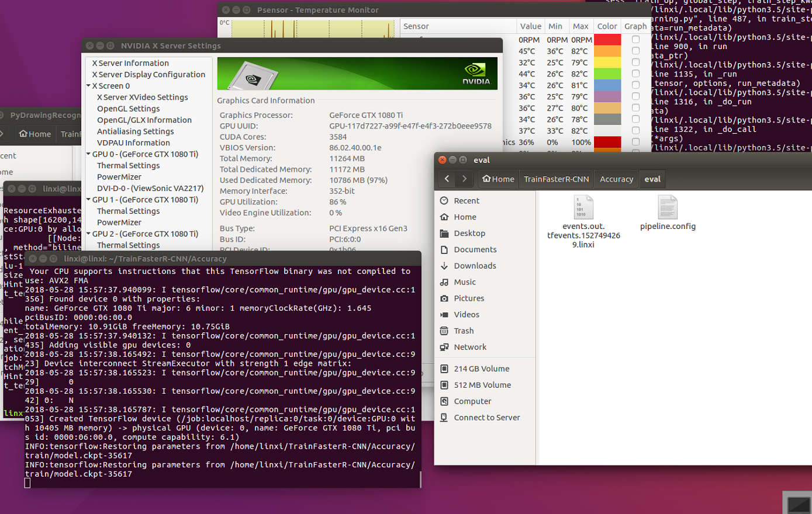The image size is (812, 514).
Task: Toggle Graph checkbox for row with max 80°C
Action: [635, 108]
